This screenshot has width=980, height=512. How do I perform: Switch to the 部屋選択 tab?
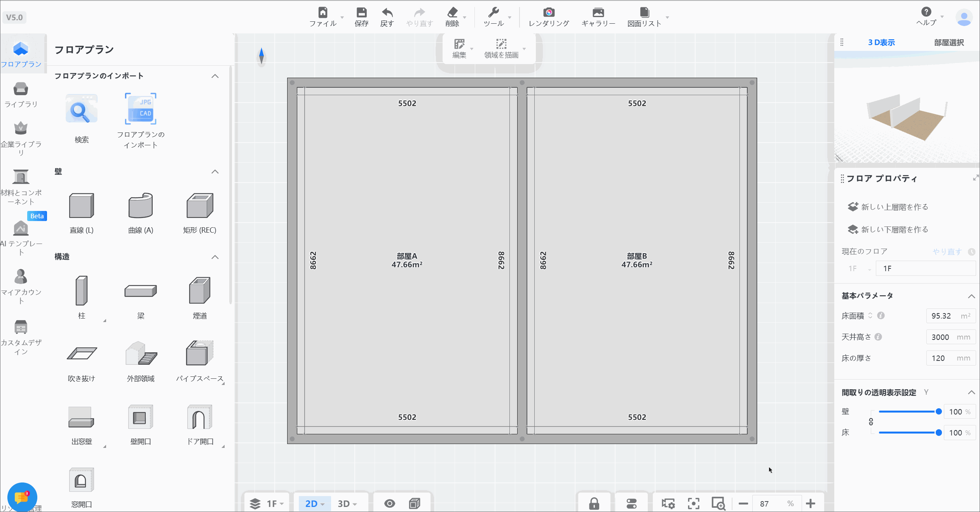point(949,43)
